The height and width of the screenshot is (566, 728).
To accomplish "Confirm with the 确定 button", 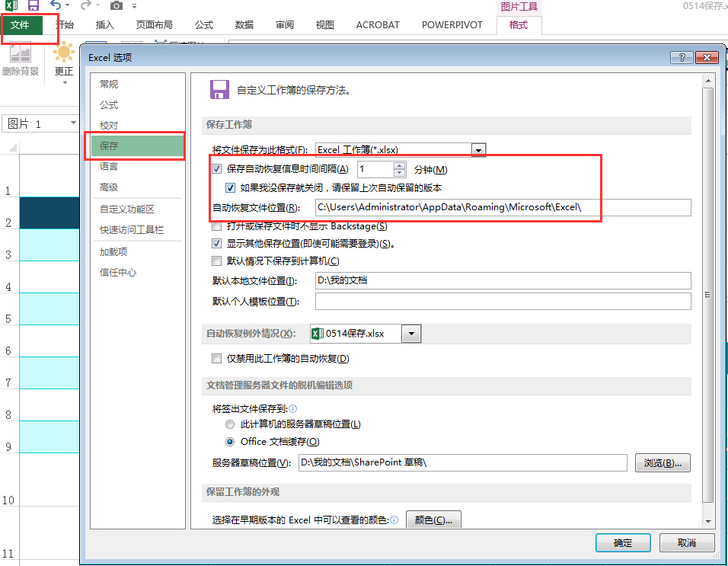I will coord(623,543).
